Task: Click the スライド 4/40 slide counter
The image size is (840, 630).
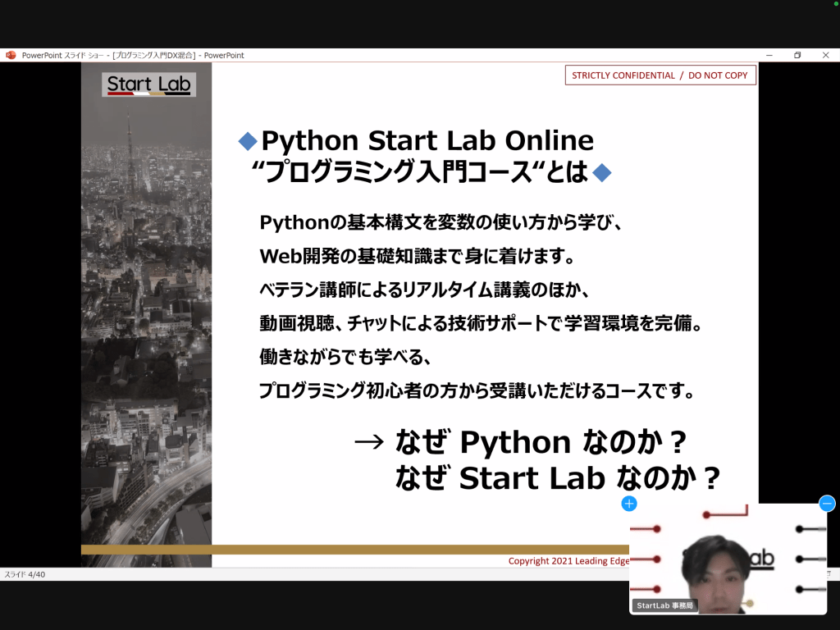Action: 25,574
